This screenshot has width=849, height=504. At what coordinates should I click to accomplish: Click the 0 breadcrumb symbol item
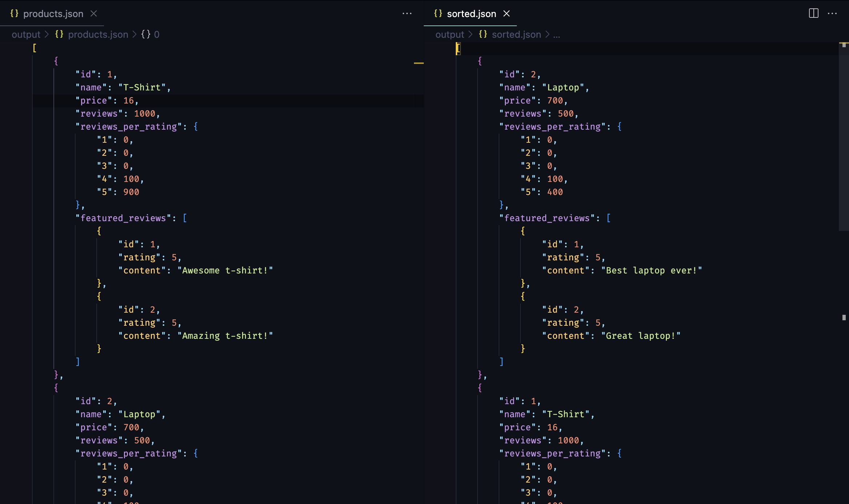pos(156,34)
